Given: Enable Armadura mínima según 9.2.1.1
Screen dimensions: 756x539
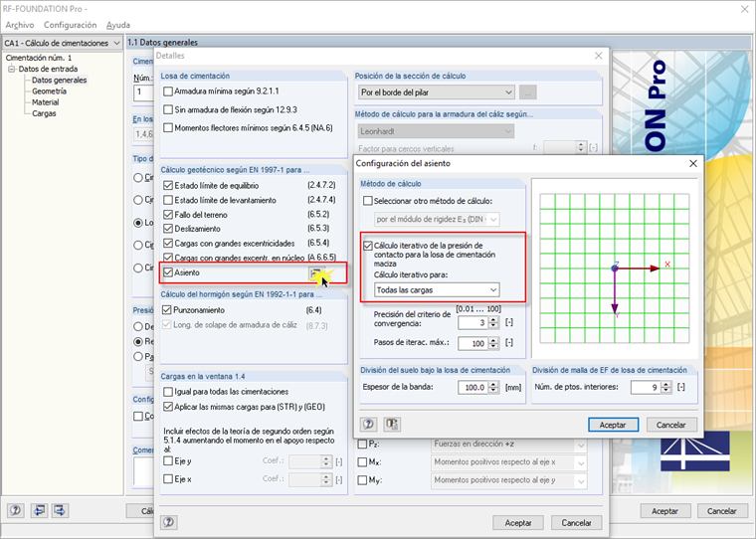Looking at the screenshot, I should tap(168, 91).
